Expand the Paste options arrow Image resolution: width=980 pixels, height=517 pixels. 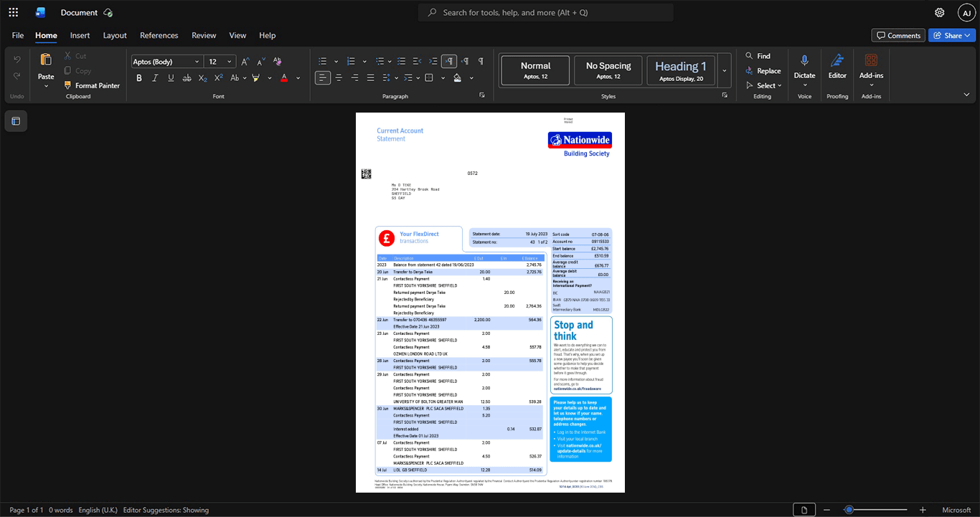[x=46, y=86]
